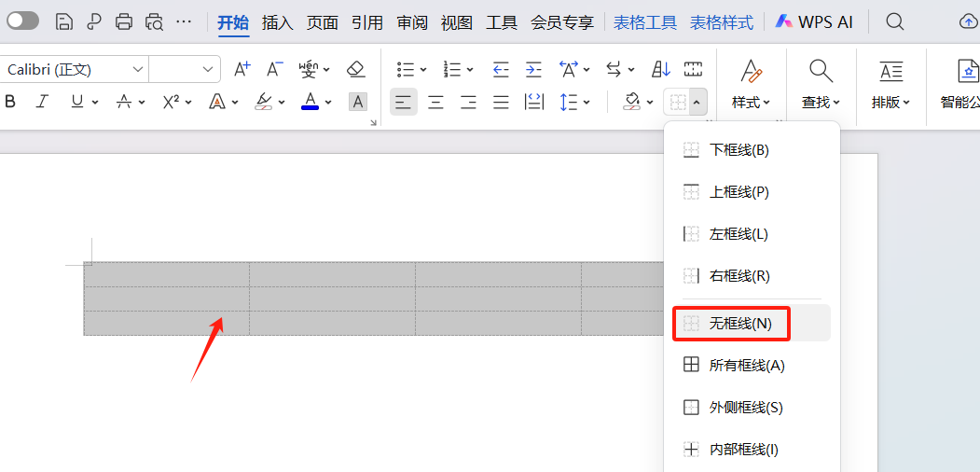980x472 pixels.
Task: Click the WPS AI button
Action: point(814,22)
